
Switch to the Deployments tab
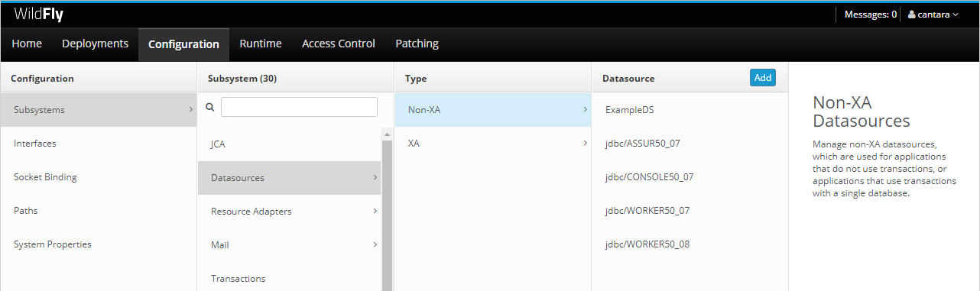pos(95,44)
